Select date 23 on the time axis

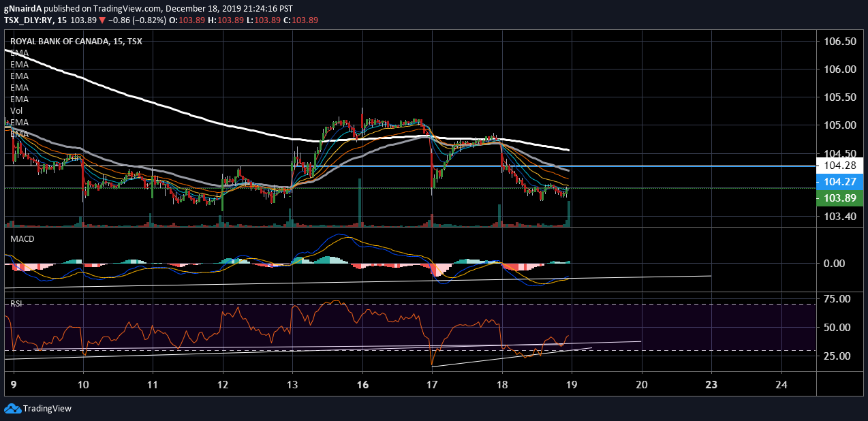(711, 385)
